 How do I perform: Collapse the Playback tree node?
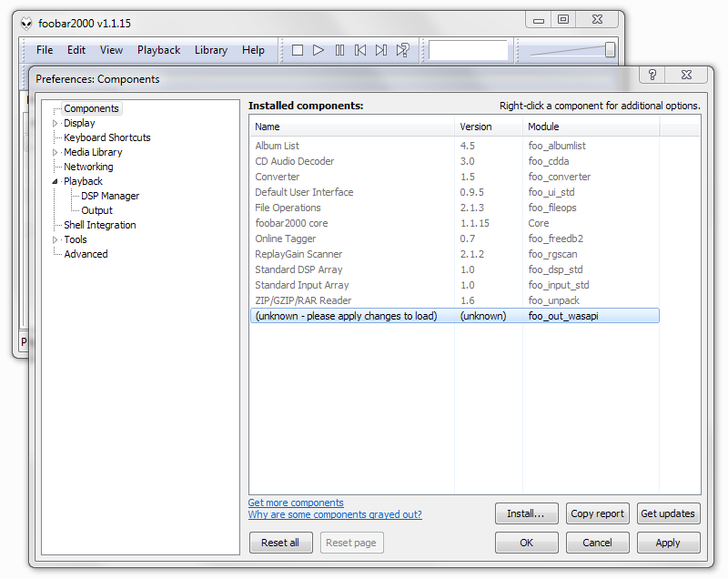point(55,181)
